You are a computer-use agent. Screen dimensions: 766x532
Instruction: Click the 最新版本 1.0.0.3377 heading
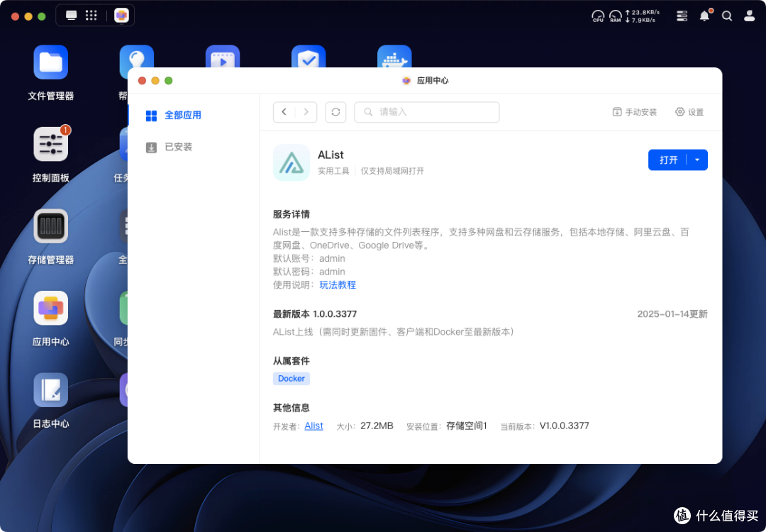point(315,314)
